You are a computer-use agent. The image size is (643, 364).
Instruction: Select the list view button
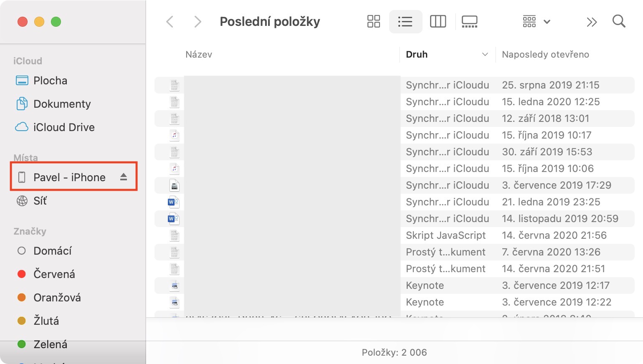click(405, 21)
